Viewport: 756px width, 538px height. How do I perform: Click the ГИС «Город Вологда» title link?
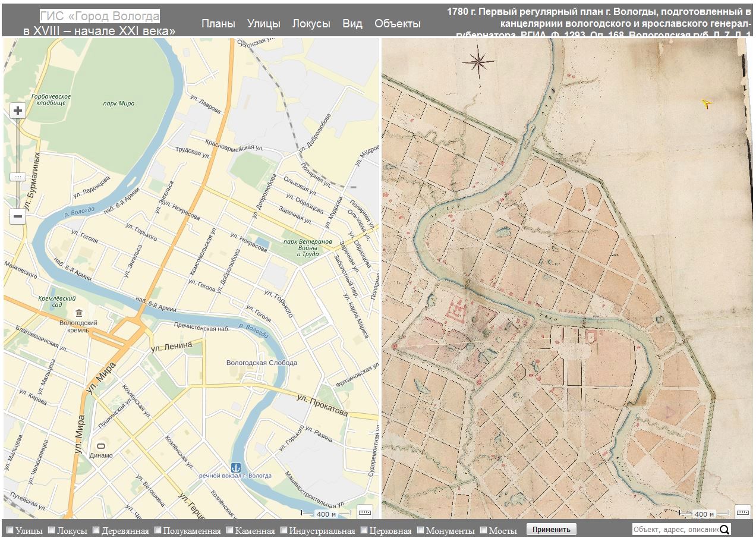click(99, 16)
